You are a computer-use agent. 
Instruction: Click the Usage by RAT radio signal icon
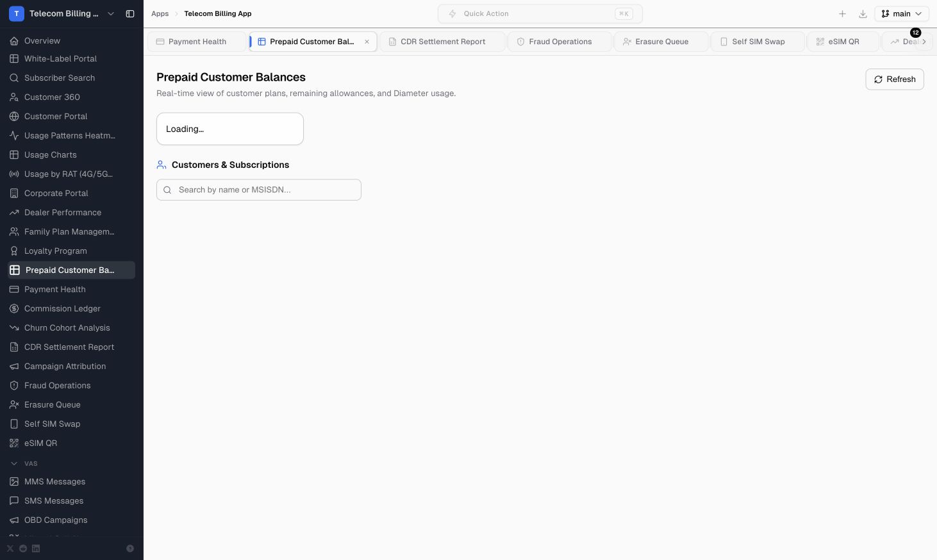[14, 174]
